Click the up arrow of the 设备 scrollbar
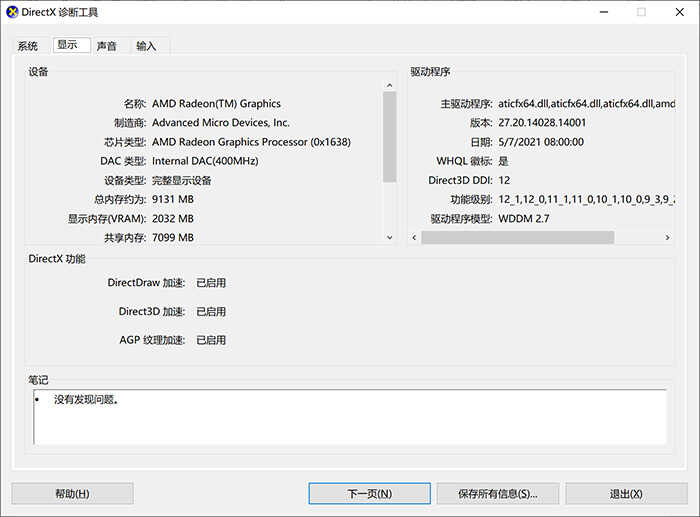 (390, 86)
